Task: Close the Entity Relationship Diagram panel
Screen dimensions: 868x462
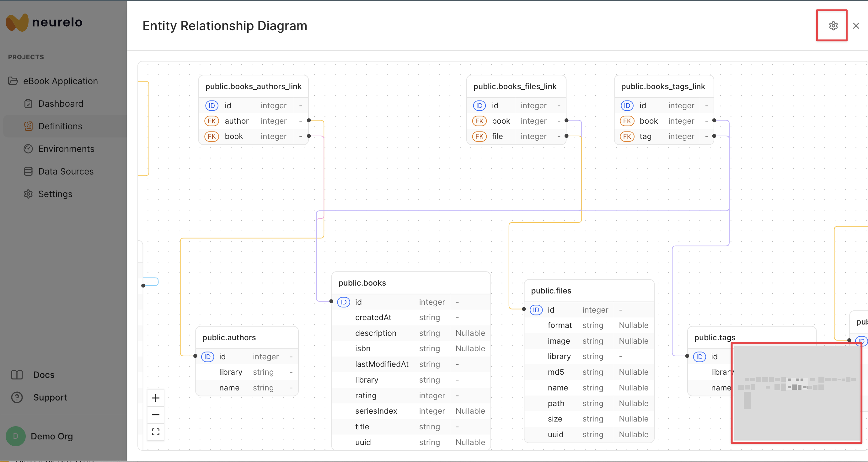Action: click(855, 26)
